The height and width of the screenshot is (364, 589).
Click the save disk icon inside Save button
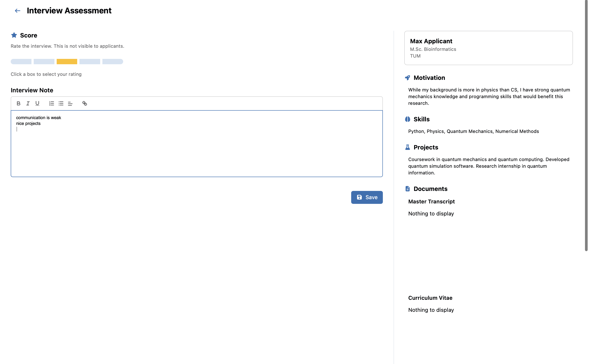(360, 197)
